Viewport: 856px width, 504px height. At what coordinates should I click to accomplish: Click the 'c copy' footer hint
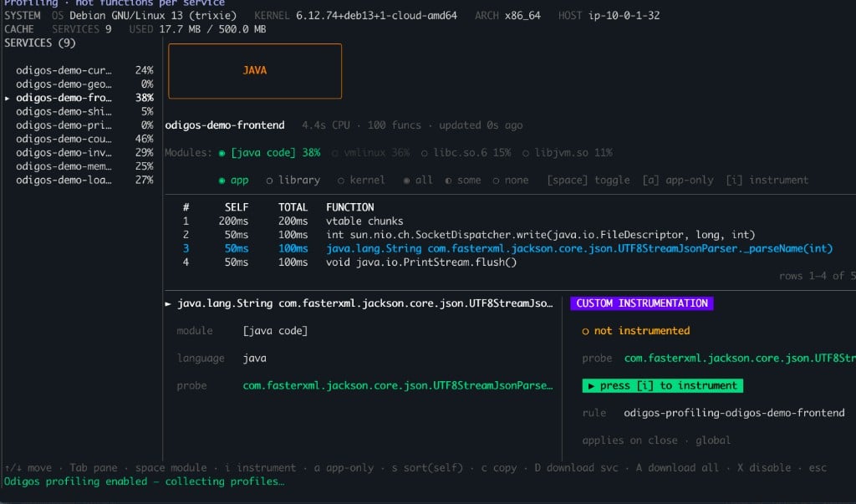click(x=499, y=468)
